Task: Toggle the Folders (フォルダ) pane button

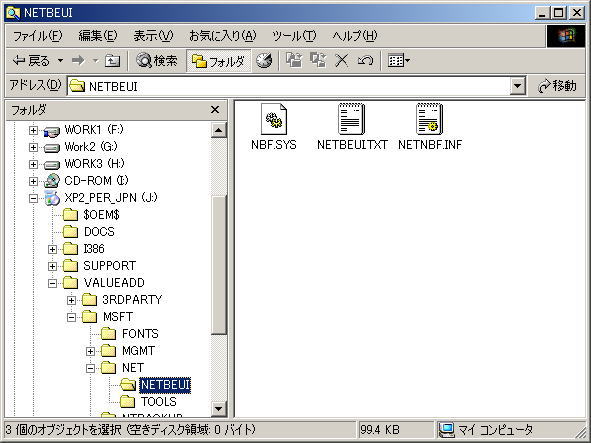Action: 219,61
